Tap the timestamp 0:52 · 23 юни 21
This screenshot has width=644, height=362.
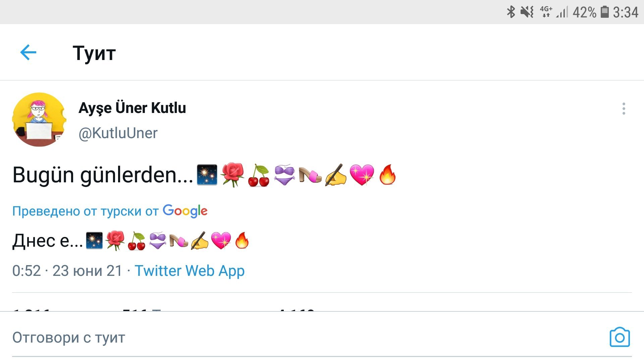tap(67, 271)
